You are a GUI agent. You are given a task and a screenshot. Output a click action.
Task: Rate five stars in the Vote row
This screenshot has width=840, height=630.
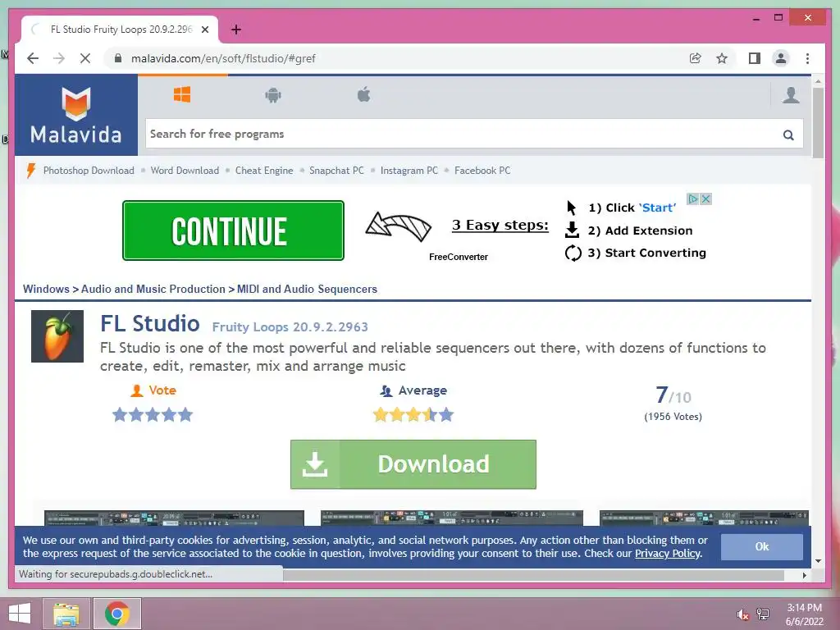pos(185,414)
